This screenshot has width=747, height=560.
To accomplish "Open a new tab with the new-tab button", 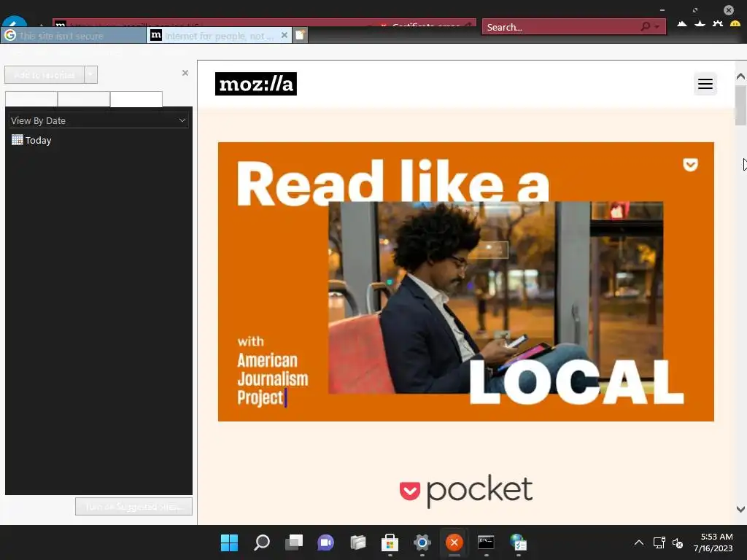I will [300, 35].
